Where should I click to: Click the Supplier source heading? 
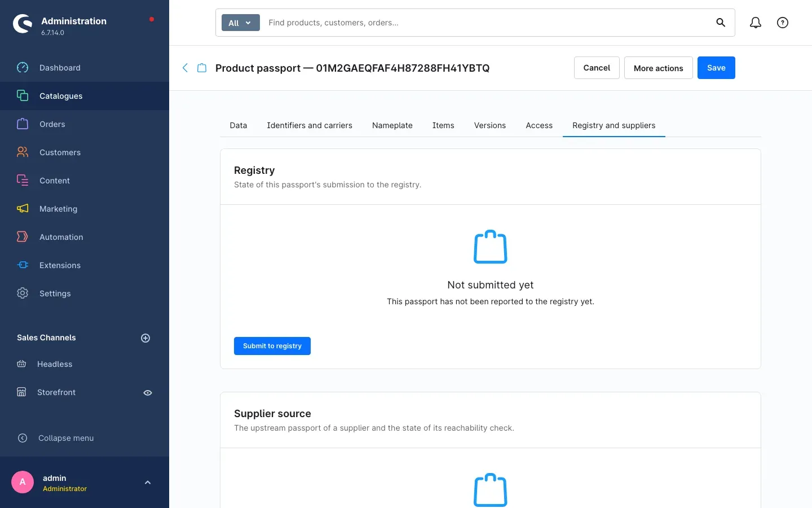click(x=272, y=414)
